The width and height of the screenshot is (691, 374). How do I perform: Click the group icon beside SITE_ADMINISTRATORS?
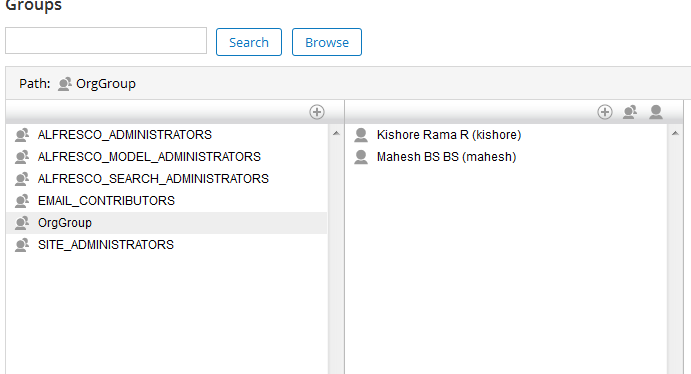[22, 245]
